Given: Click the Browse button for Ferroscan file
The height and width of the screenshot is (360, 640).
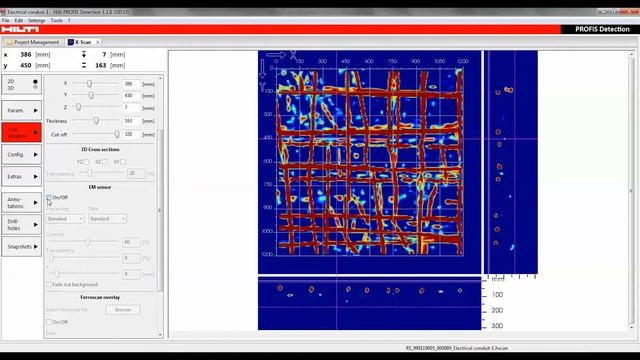Looking at the screenshot, I should (123, 310).
